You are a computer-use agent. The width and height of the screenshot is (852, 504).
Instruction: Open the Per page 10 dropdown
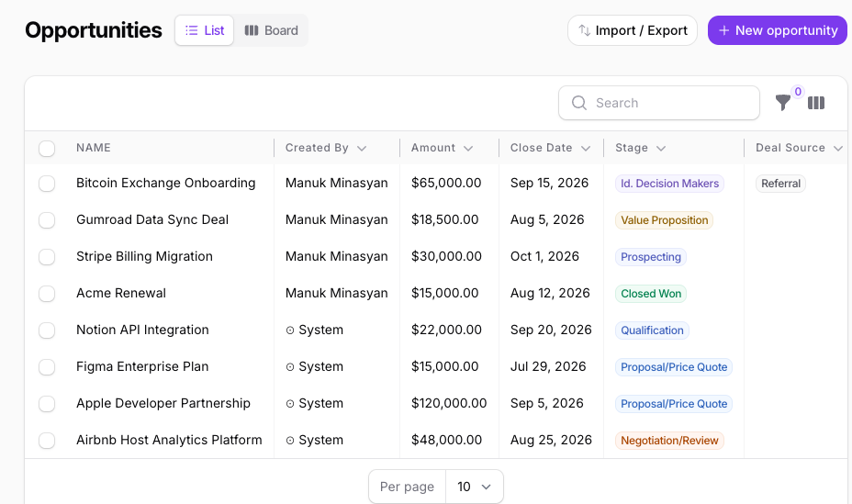475,487
